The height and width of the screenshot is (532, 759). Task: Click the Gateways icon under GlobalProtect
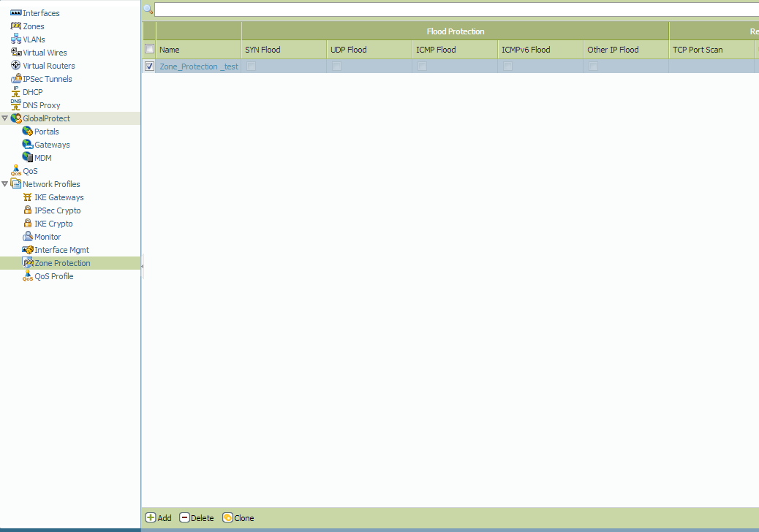click(x=28, y=144)
